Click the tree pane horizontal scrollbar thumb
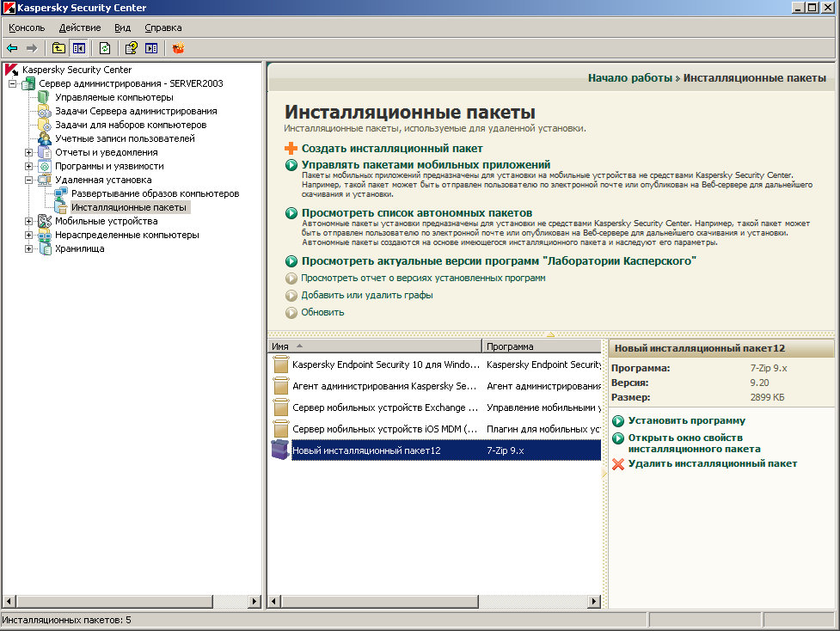Image resolution: width=840 pixels, height=631 pixels. (114, 602)
